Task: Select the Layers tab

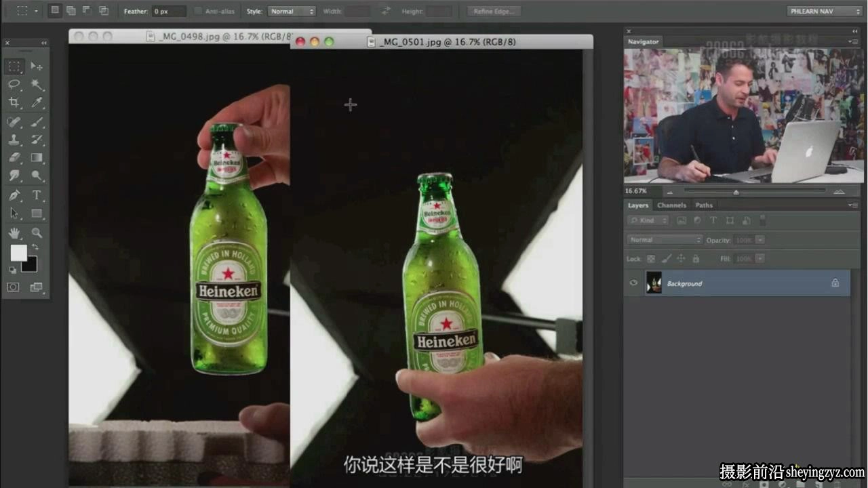Action: click(638, 205)
